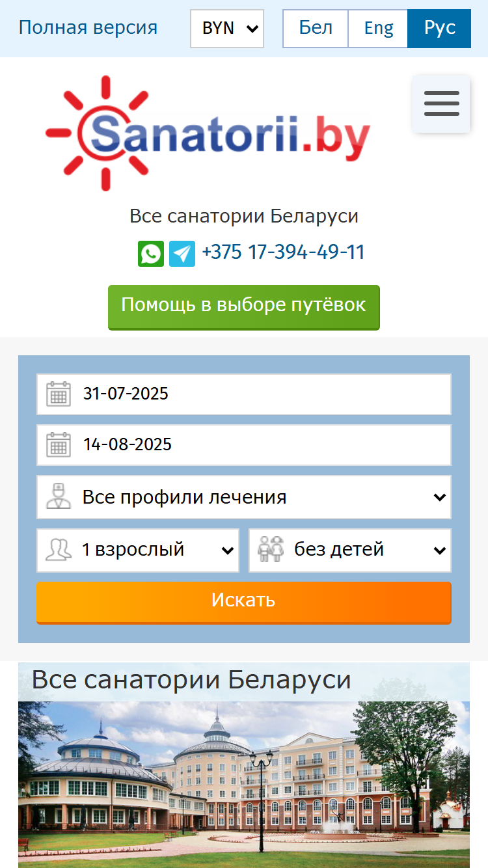Image resolution: width=488 pixels, height=868 pixels.
Task: Click the orange 'Искать' search button
Action: [x=244, y=602]
